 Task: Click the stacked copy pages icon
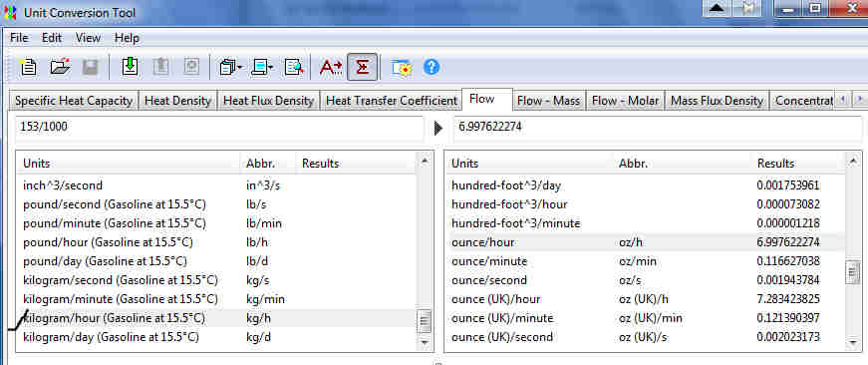coord(227,68)
